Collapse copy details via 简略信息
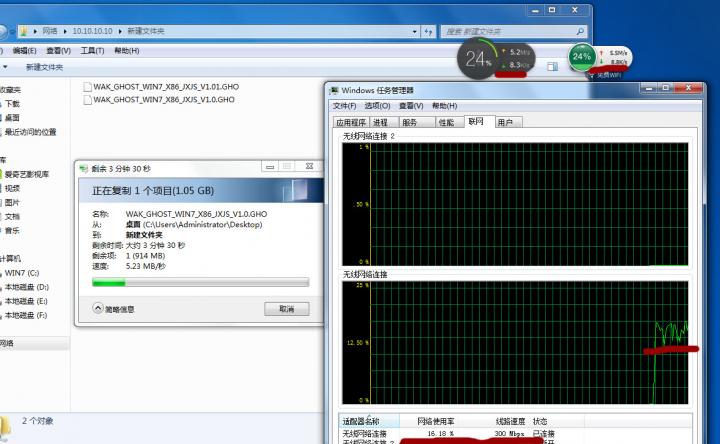 coord(114,309)
